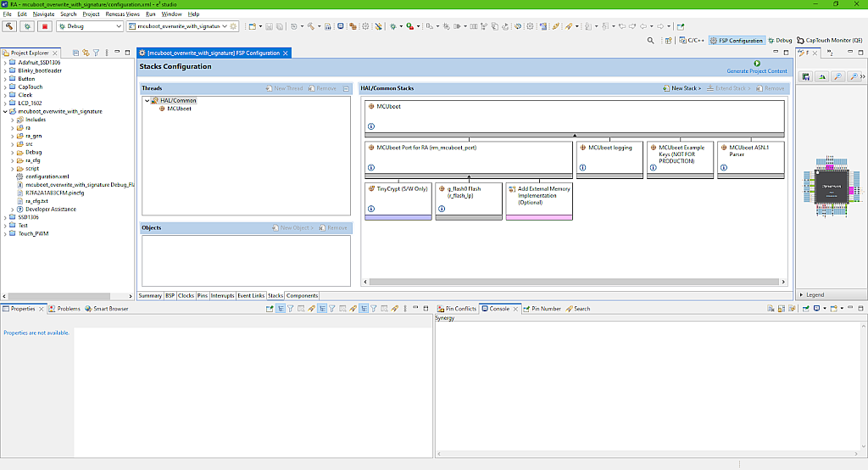
Task: Switch to the Debug perspective
Action: pos(780,41)
